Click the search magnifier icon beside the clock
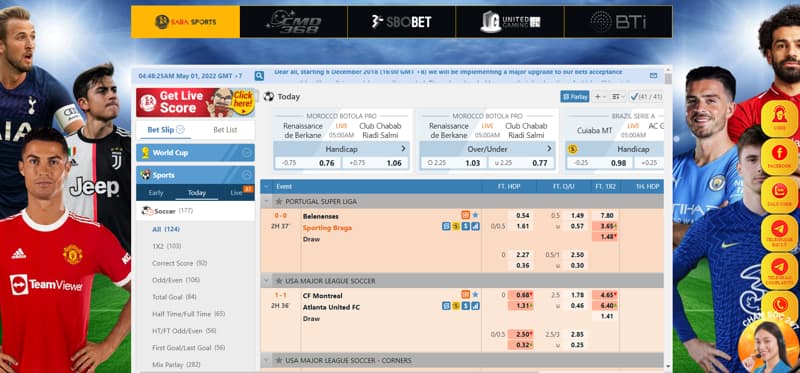The width and height of the screenshot is (800, 373). click(x=259, y=76)
